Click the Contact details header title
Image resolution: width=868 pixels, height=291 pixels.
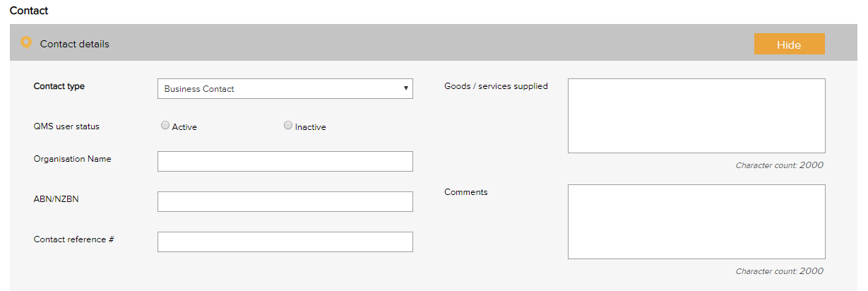click(x=74, y=44)
